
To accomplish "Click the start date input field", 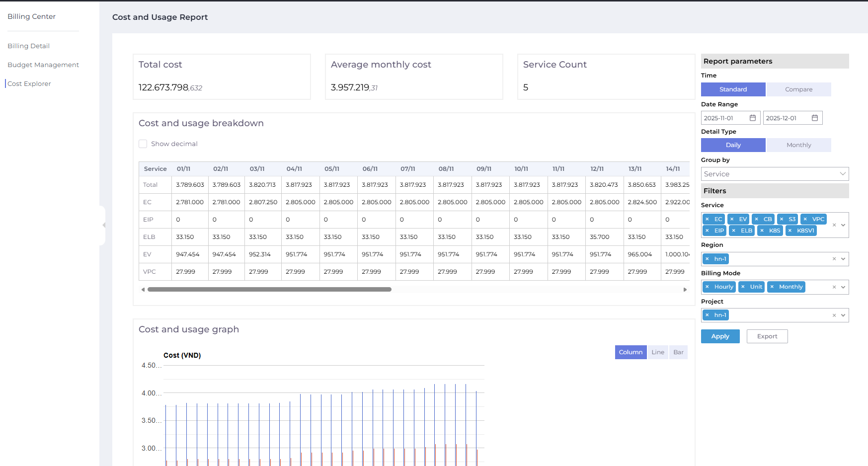I will 730,118.
